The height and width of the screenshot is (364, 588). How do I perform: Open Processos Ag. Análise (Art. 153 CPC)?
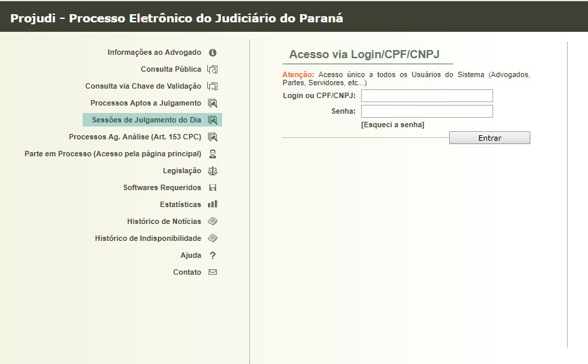click(135, 137)
